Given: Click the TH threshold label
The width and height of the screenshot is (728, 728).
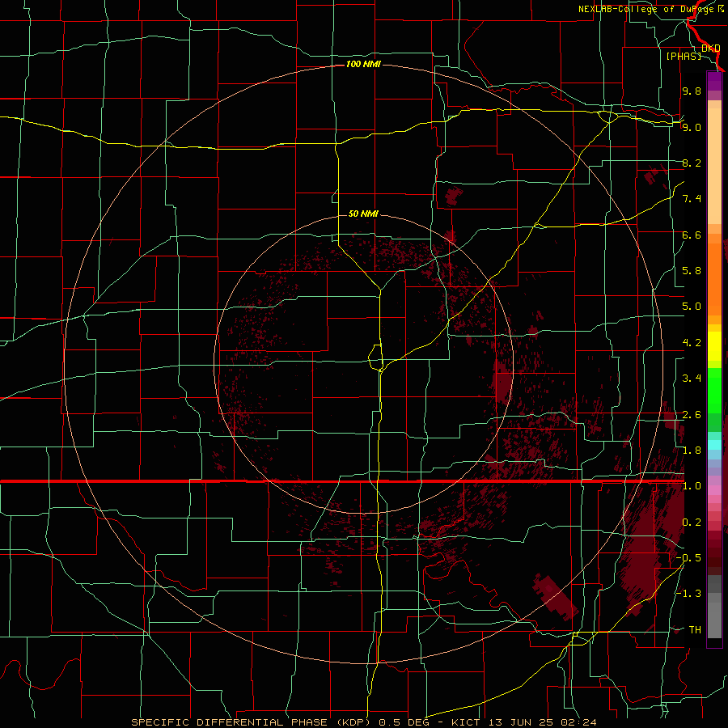Looking at the screenshot, I should 695,629.
